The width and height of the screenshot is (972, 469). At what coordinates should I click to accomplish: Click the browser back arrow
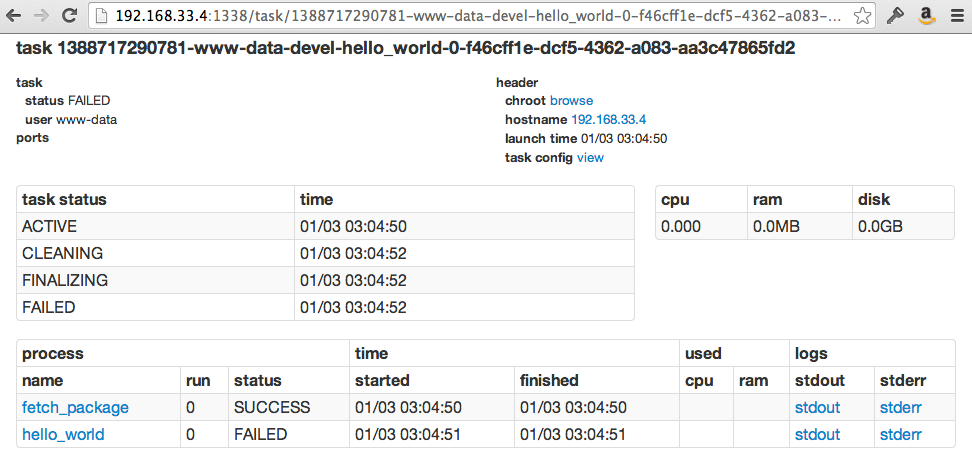14,16
